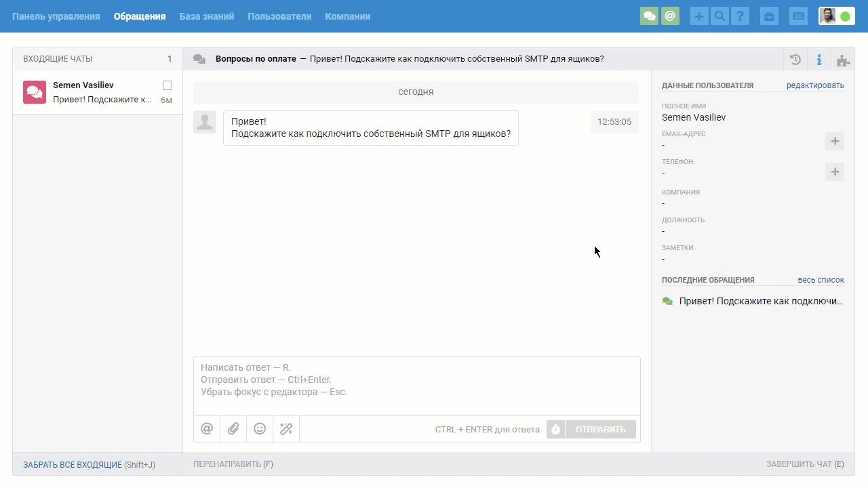The width and height of the screenshot is (868, 488).
Task: Expand email address field with the plus button
Action: [835, 141]
